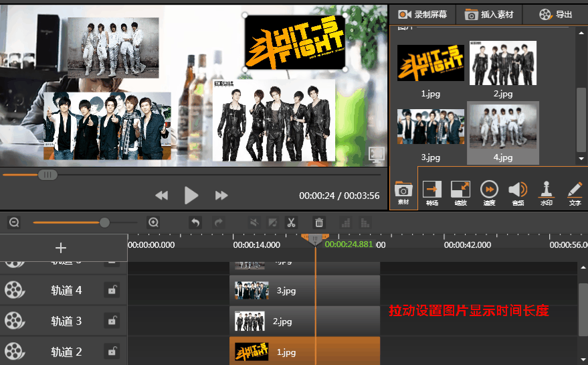The width and height of the screenshot is (588, 365).
Task: Toggle lock on 轨道 2
Action: coord(112,352)
